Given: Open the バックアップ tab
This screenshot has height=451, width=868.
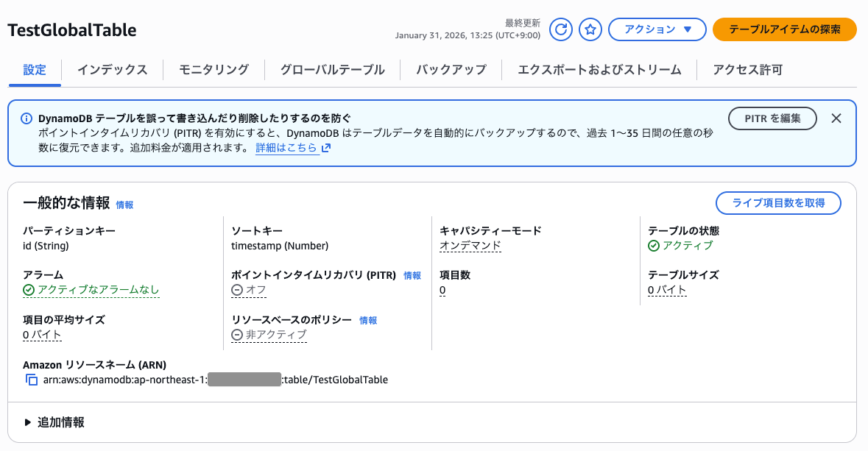Looking at the screenshot, I should (x=451, y=68).
